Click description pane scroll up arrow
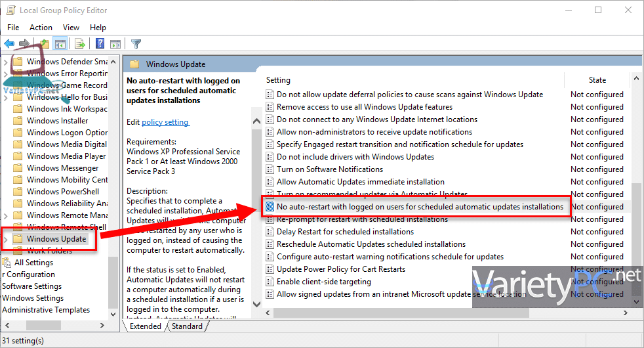Image resolution: width=644 pixels, height=348 pixels. pos(256,121)
